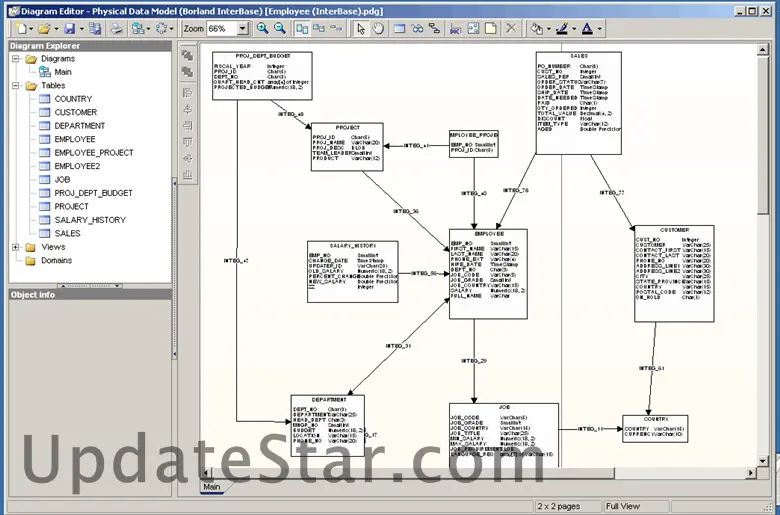Viewport: 780px width, 515px height.
Task: Select the pointer arrow tool
Action: [x=361, y=28]
